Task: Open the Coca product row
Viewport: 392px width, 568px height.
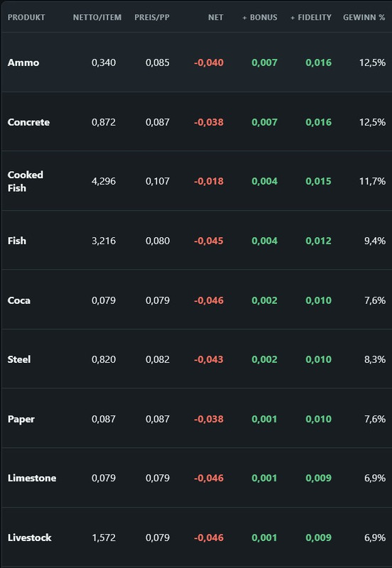Action: coord(196,300)
